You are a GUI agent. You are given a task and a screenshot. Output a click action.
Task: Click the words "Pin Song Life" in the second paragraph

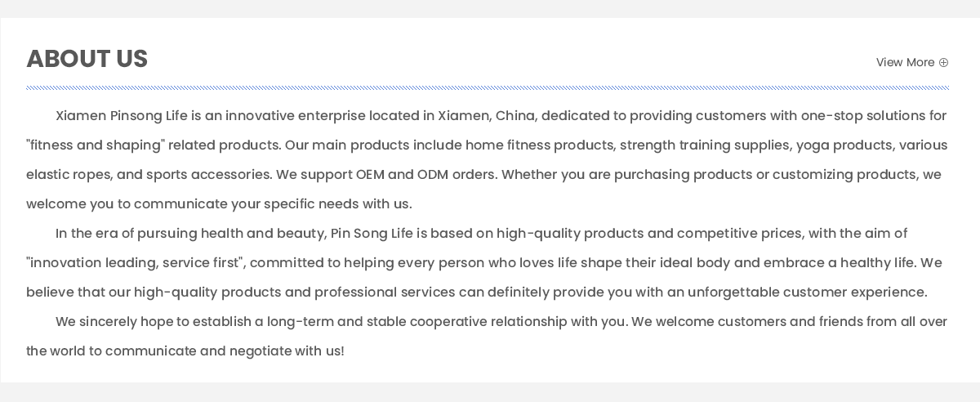(x=372, y=234)
